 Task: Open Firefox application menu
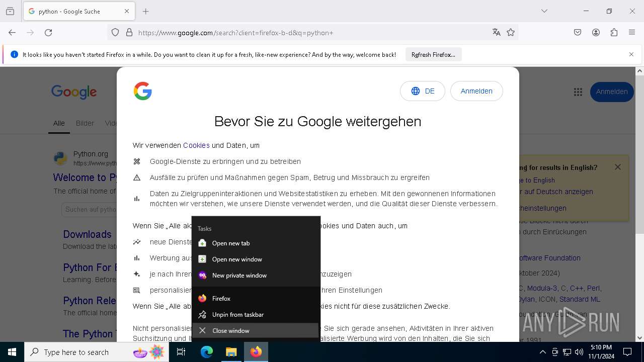632,33
